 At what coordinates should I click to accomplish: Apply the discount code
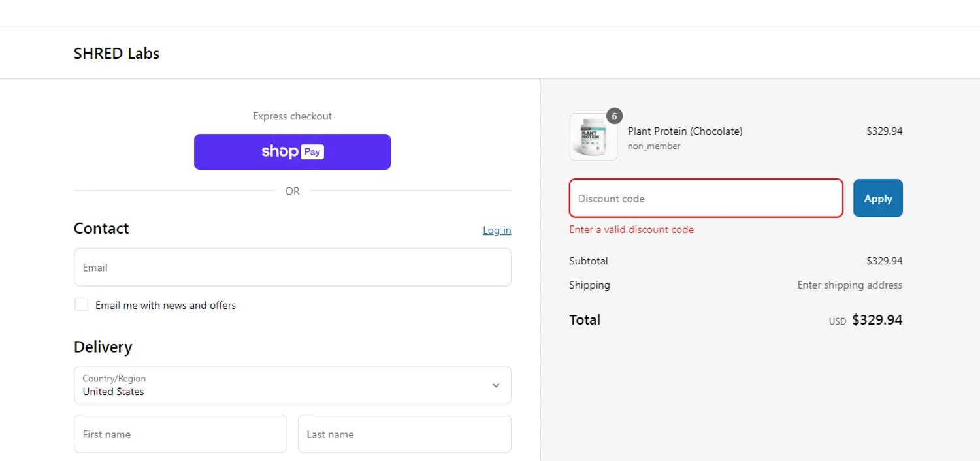[x=878, y=198]
